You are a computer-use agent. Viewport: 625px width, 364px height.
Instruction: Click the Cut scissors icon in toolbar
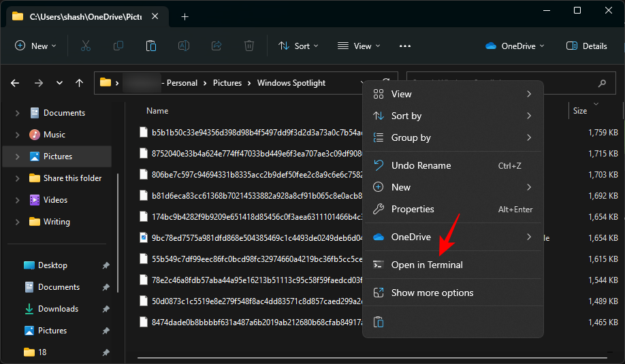85,46
